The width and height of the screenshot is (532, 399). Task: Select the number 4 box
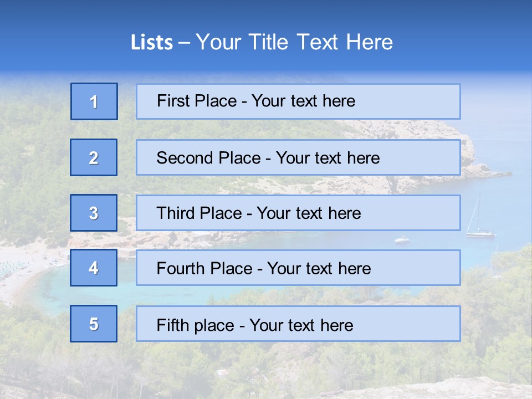pos(94,268)
